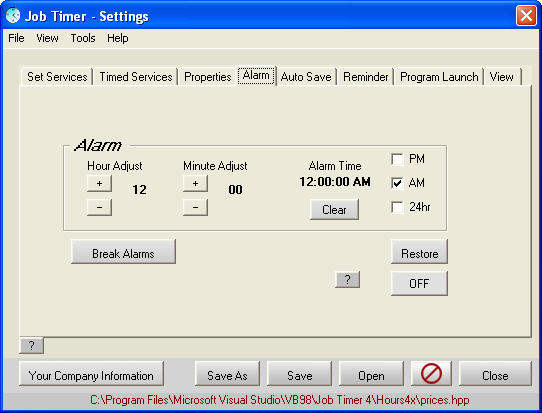Open Your Company Information

point(91,375)
